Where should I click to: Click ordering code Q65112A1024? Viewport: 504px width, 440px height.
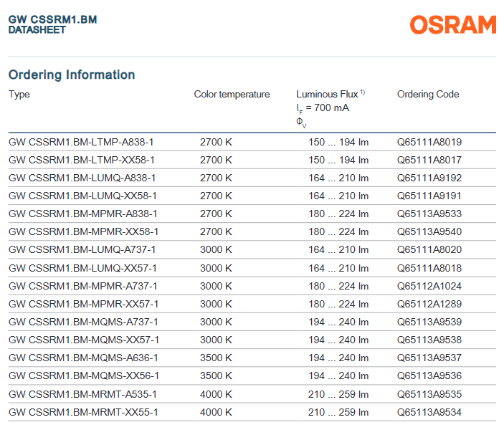[429, 287]
